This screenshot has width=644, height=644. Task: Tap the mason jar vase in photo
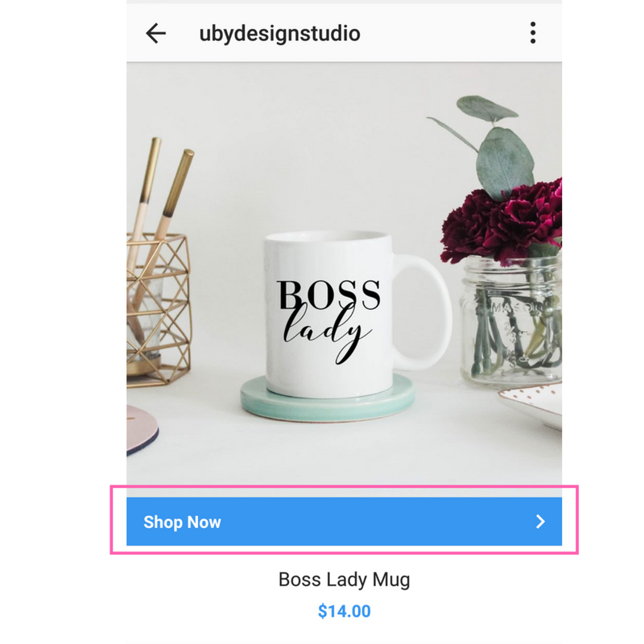[x=511, y=320]
